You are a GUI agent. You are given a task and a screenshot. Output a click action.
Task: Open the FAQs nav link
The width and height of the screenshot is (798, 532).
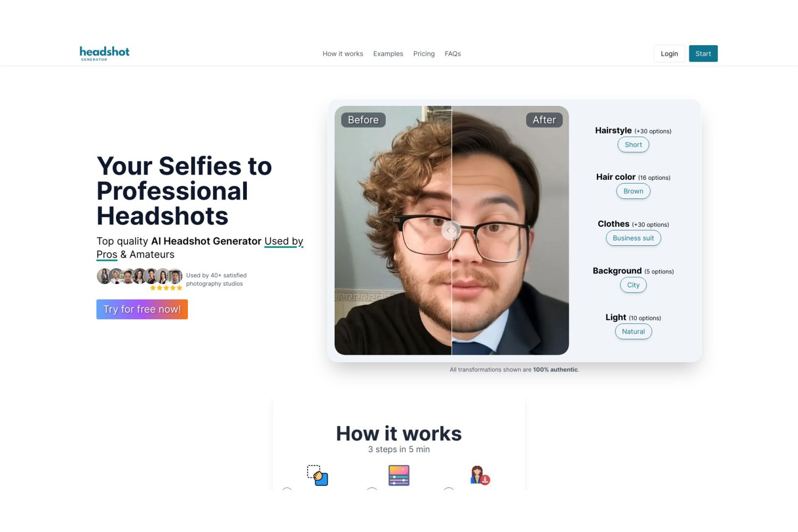[453, 54]
